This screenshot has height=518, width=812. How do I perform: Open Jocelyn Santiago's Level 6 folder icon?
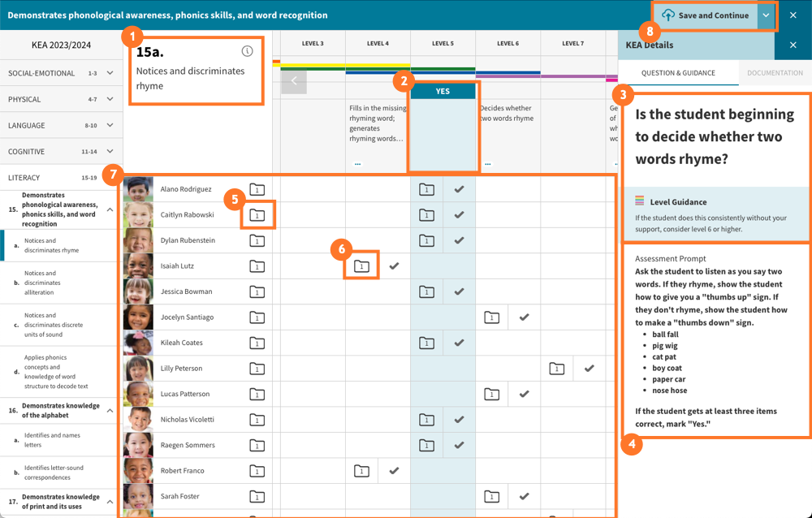coord(491,317)
